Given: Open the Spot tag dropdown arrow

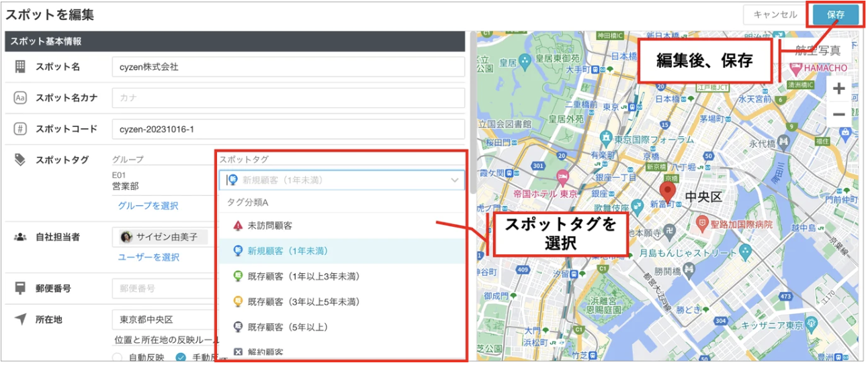Looking at the screenshot, I should [454, 180].
